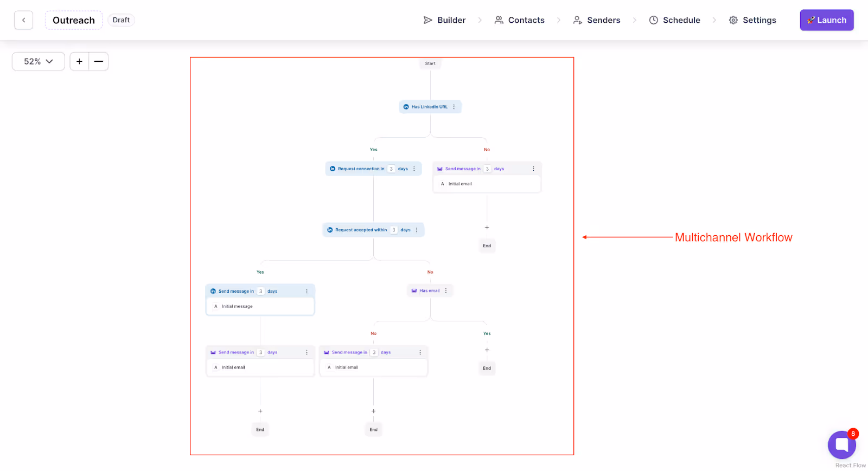The image size is (868, 471).
Task: Open the Settings step
Action: 752,20
